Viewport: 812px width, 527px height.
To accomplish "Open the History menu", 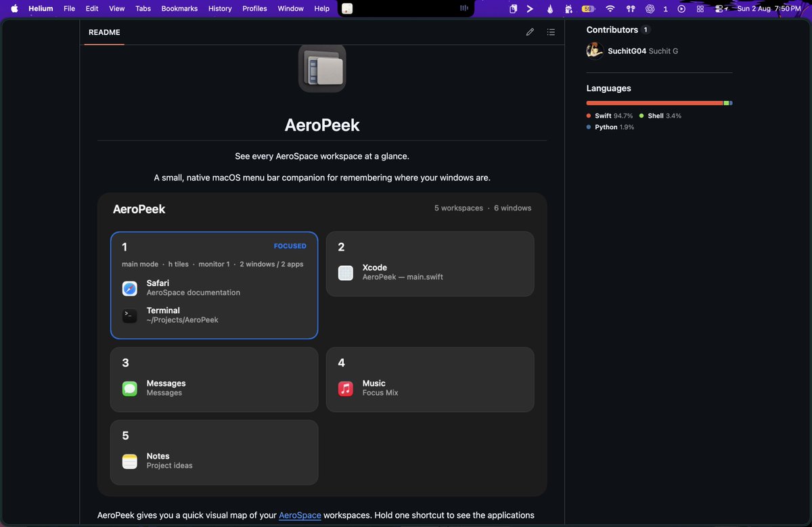I will tap(220, 9).
